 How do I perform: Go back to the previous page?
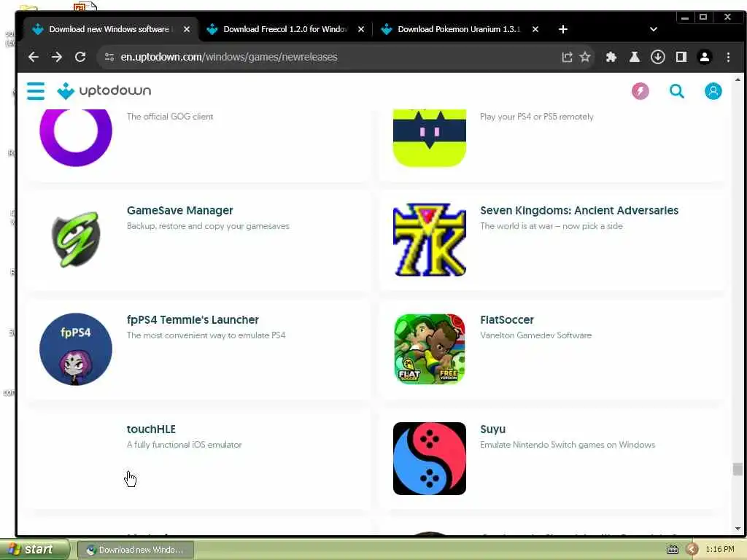pyautogui.click(x=34, y=57)
